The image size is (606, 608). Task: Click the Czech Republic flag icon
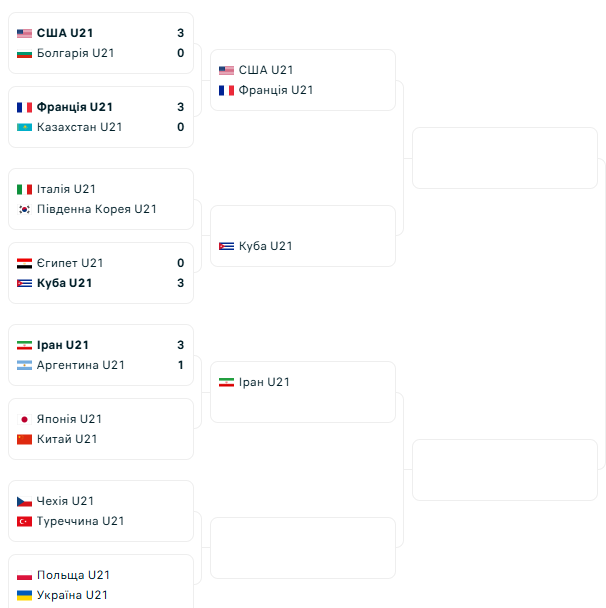click(x=24, y=501)
